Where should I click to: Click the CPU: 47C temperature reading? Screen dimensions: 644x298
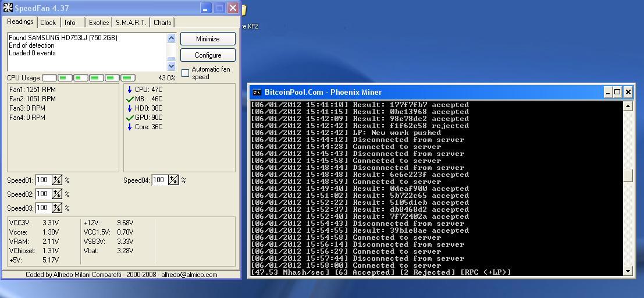149,89
